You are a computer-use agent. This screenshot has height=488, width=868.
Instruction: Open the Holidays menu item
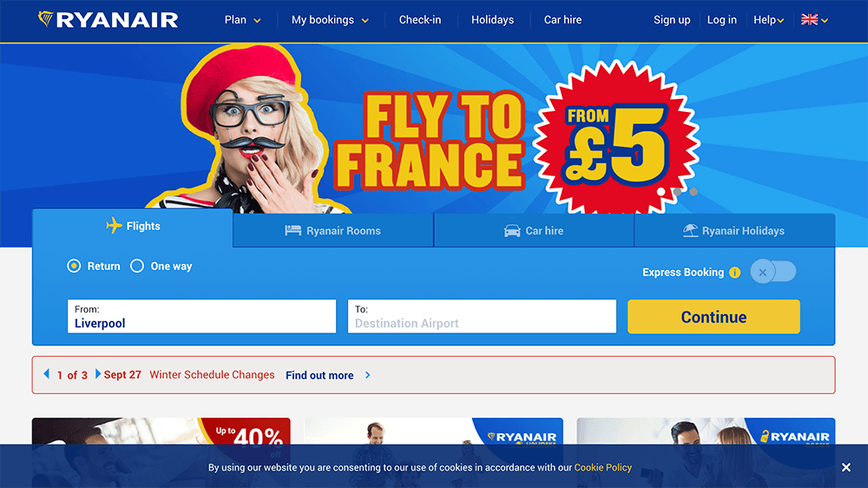tap(493, 20)
